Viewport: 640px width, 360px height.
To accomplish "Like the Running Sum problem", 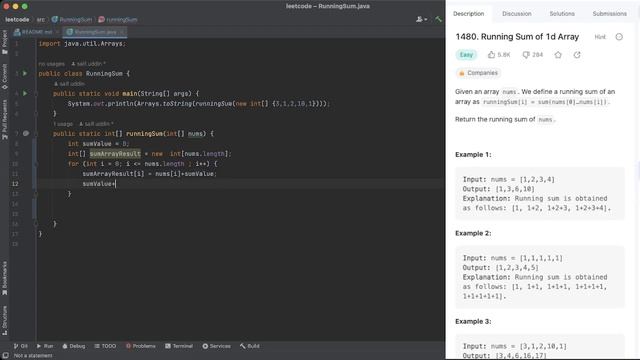I will coord(499,55).
